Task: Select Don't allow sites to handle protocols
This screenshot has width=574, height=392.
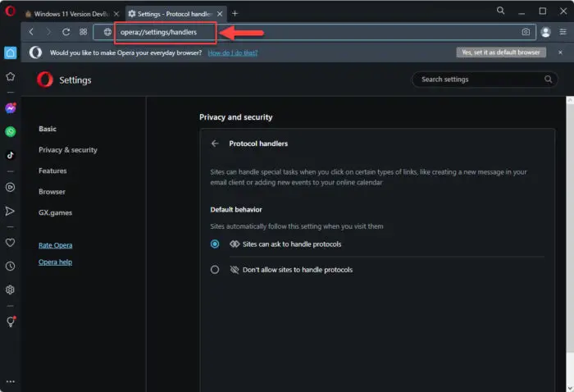Action: pyautogui.click(x=215, y=270)
